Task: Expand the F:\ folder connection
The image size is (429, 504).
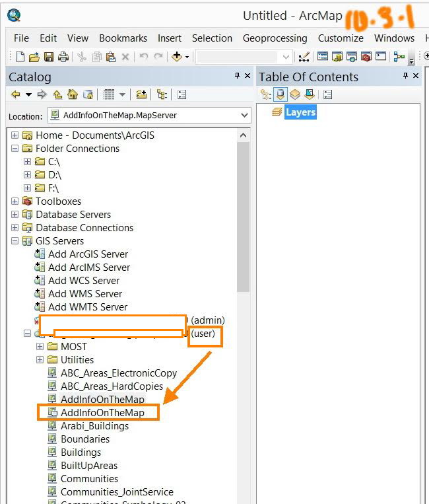Action: [27, 188]
